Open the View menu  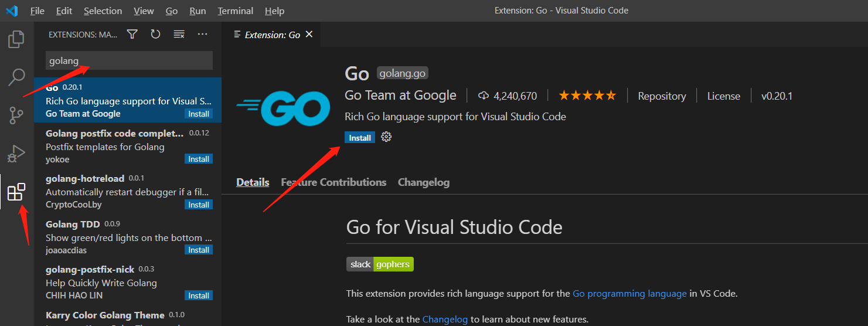144,11
